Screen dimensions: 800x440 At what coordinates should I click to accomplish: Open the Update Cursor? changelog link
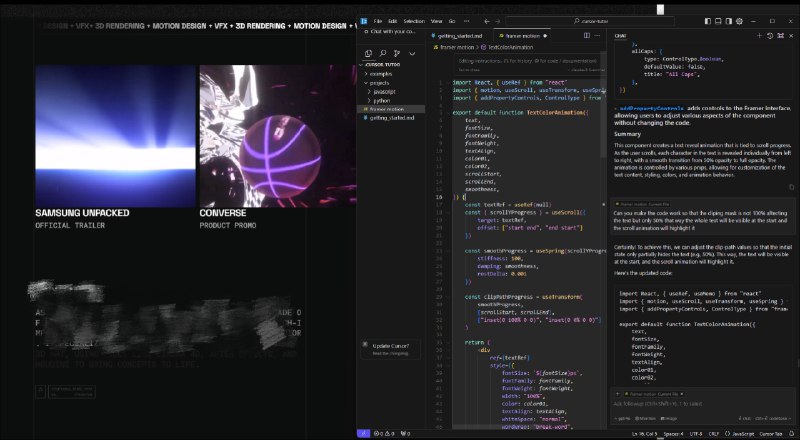(x=390, y=353)
